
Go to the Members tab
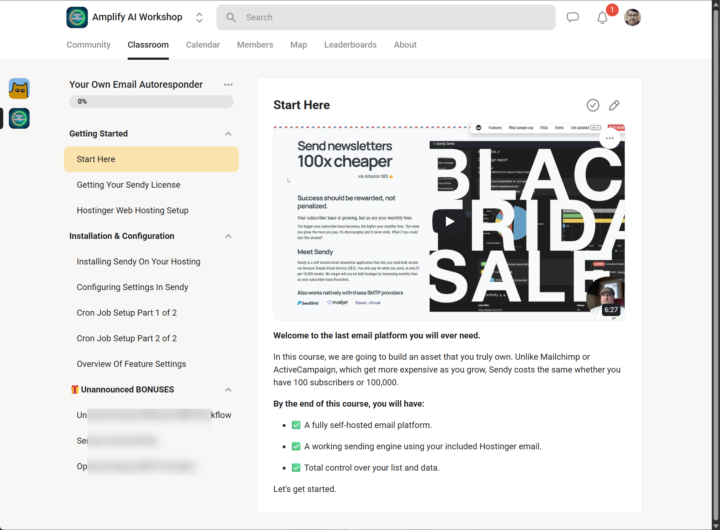255,45
